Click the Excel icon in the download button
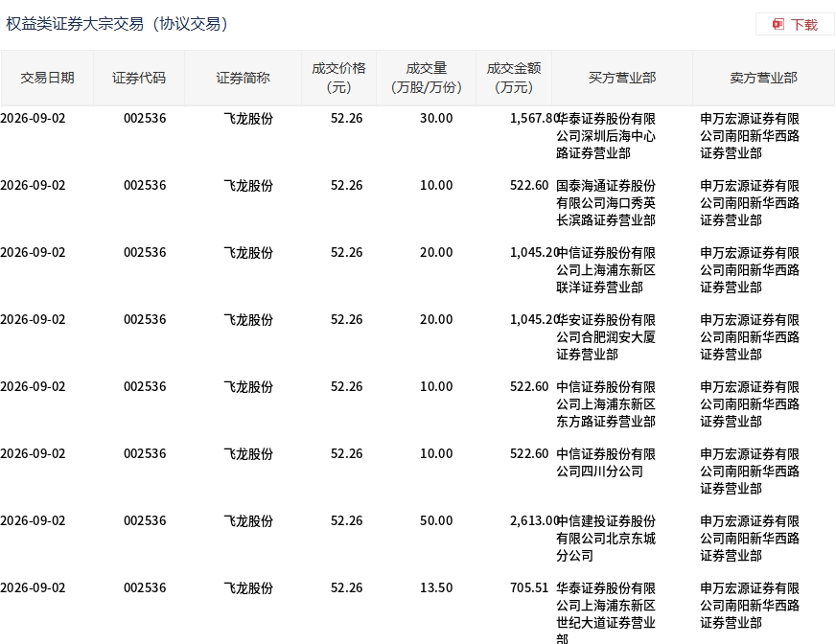 778,25
